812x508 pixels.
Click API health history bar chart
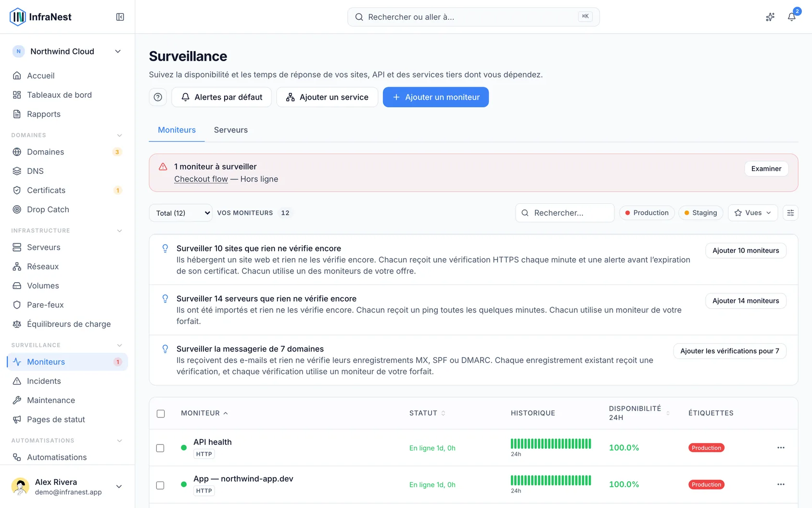point(551,443)
